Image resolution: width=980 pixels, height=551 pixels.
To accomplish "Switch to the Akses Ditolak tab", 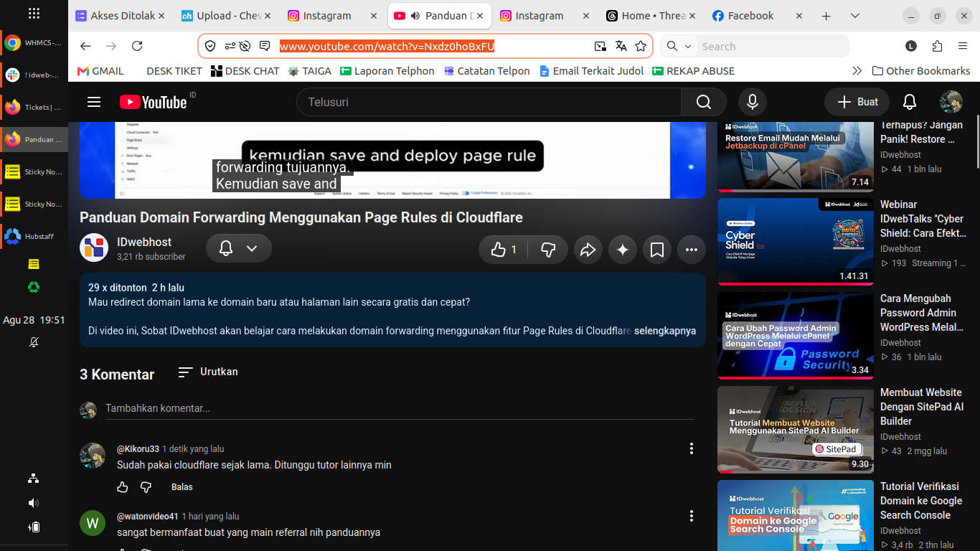I will click(120, 16).
